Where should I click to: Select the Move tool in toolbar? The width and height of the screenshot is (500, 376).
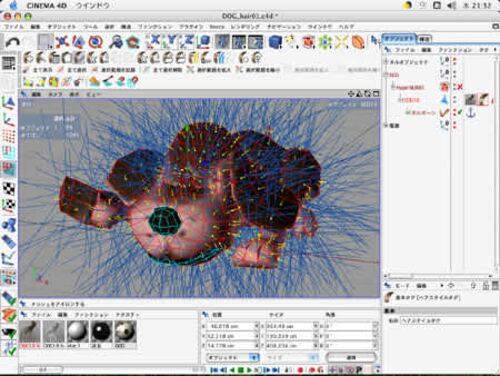(62, 42)
